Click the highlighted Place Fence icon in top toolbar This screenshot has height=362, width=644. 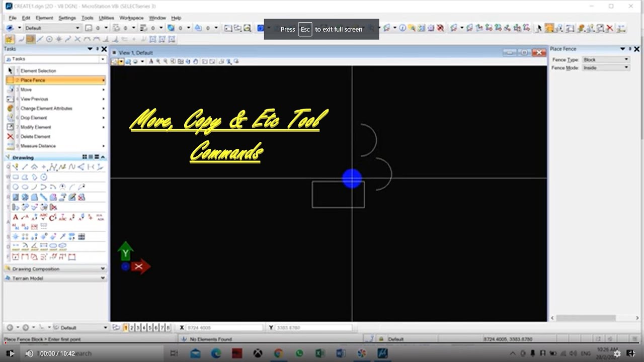(549, 29)
